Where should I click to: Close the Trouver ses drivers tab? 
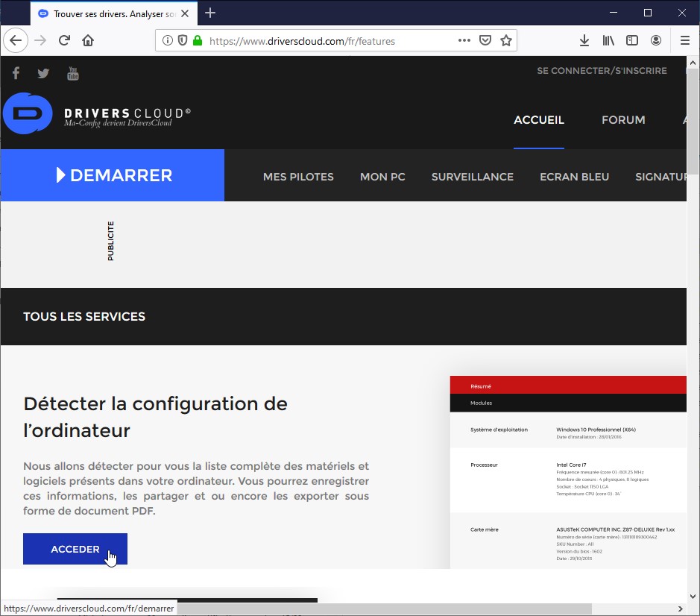tap(185, 13)
